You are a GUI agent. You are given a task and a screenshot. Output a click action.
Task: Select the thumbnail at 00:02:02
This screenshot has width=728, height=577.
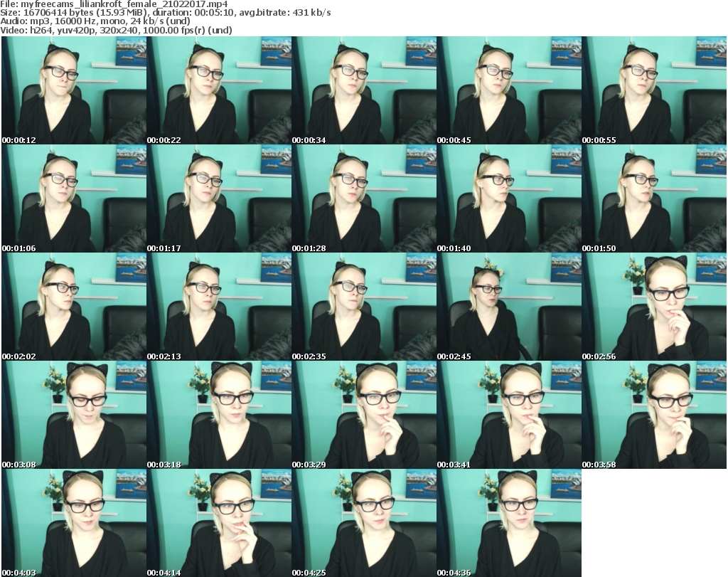(x=74, y=307)
